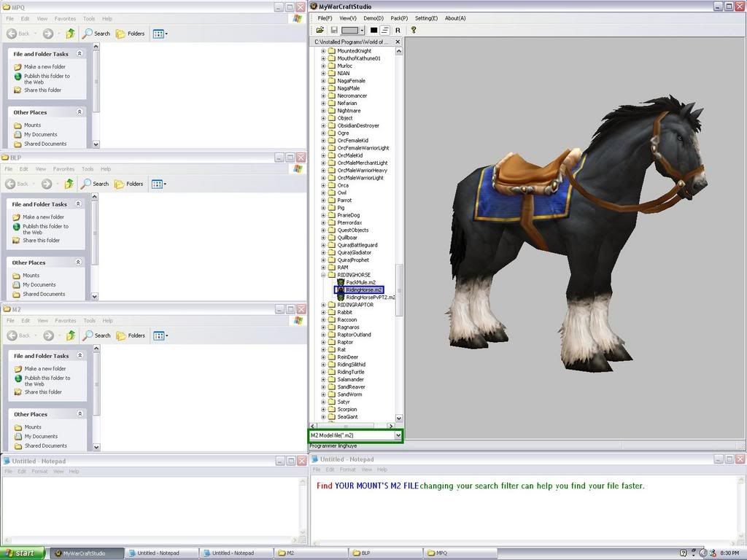The width and height of the screenshot is (747, 560).
Task: Select the SandWorm folder
Action: tap(349, 394)
